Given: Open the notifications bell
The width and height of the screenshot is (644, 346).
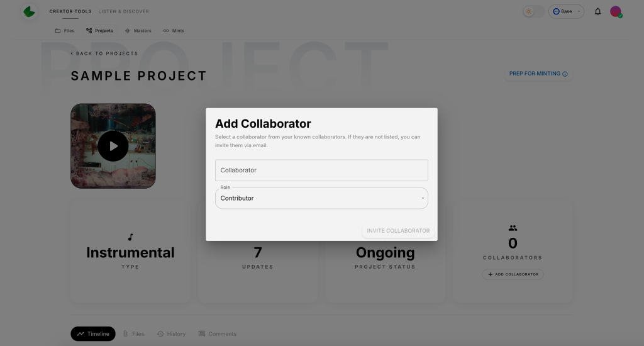Looking at the screenshot, I should (597, 11).
